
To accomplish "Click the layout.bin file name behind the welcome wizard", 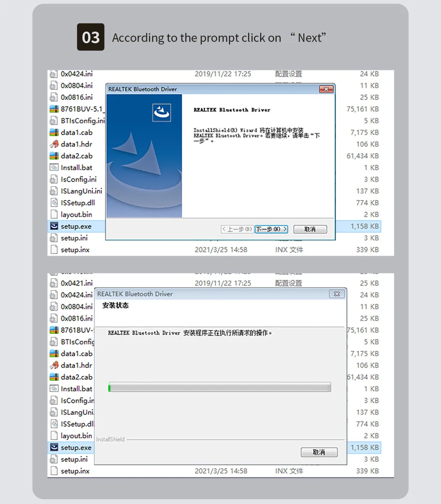I will [76, 215].
